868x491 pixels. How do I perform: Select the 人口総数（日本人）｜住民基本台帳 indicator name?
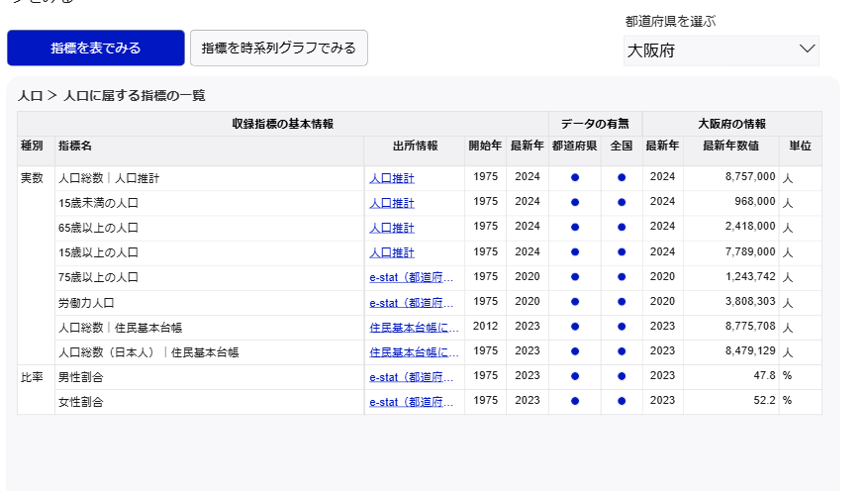click(x=148, y=352)
